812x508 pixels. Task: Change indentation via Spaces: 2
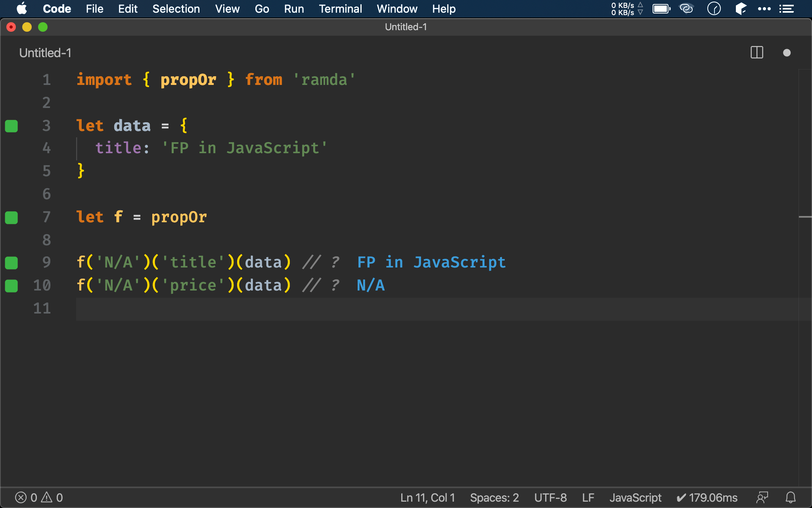pyautogui.click(x=494, y=498)
